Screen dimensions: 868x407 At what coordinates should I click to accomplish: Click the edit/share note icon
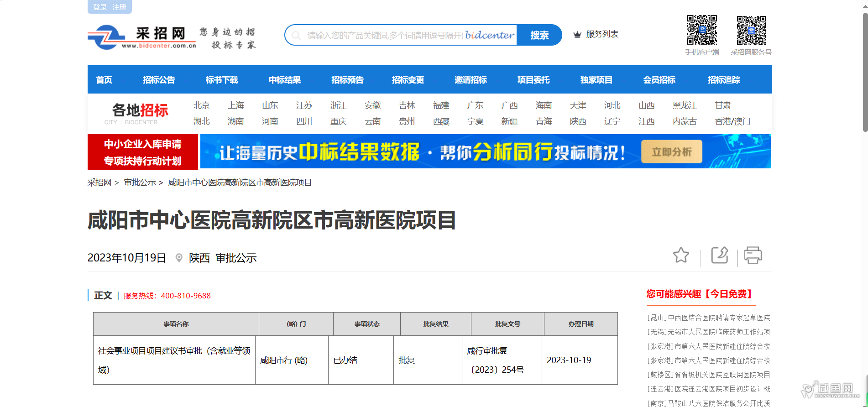[x=720, y=255]
